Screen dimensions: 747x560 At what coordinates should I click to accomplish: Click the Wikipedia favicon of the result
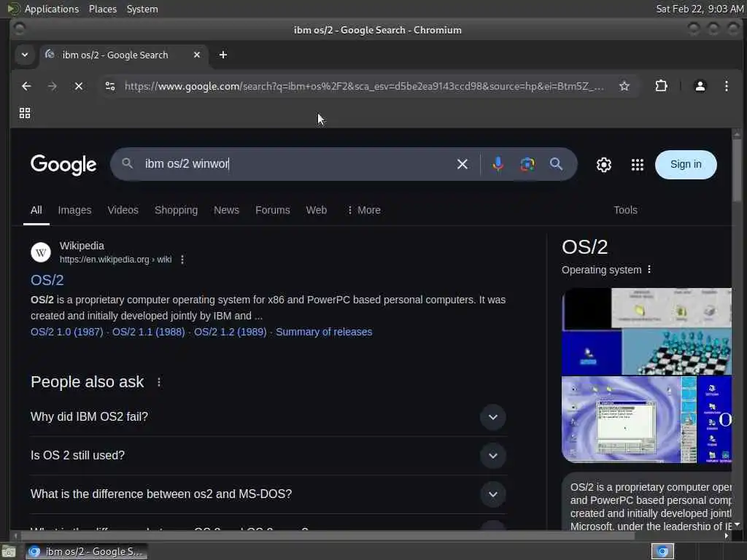[41, 252]
